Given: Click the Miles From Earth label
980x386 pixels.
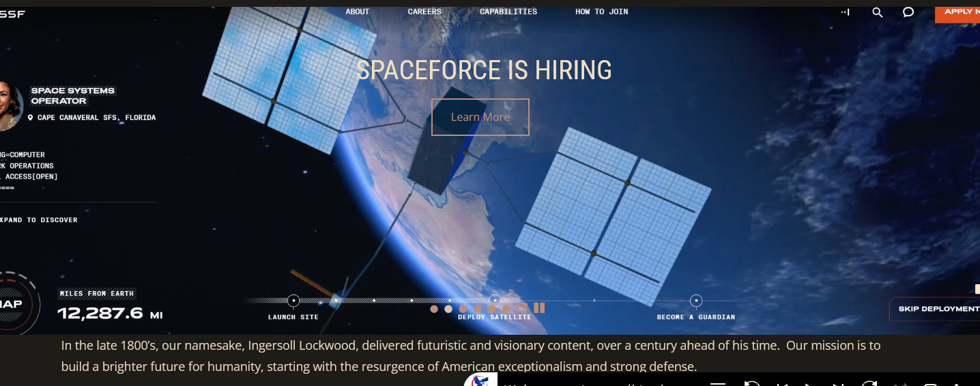Looking at the screenshot, I should [97, 294].
